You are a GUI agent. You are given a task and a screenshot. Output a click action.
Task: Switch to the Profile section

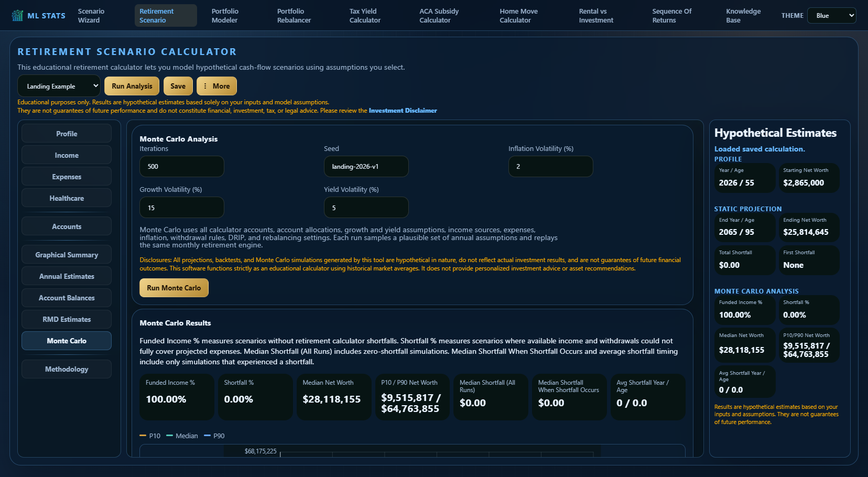tap(67, 134)
